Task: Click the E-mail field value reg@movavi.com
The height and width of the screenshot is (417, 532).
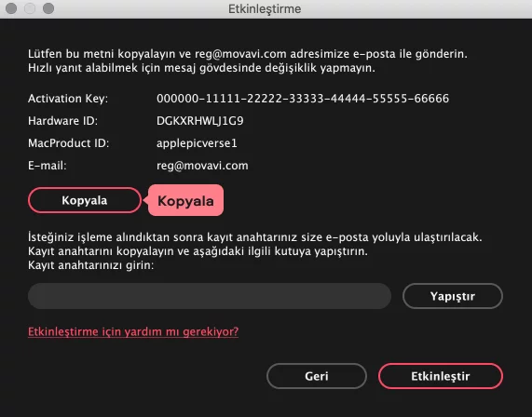Action: pos(202,166)
